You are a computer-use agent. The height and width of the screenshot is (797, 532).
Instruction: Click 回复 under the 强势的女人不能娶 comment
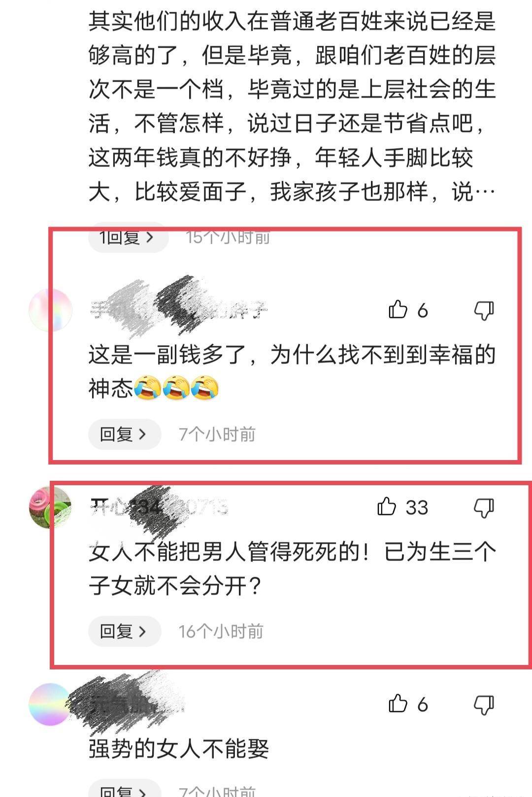coord(125,790)
